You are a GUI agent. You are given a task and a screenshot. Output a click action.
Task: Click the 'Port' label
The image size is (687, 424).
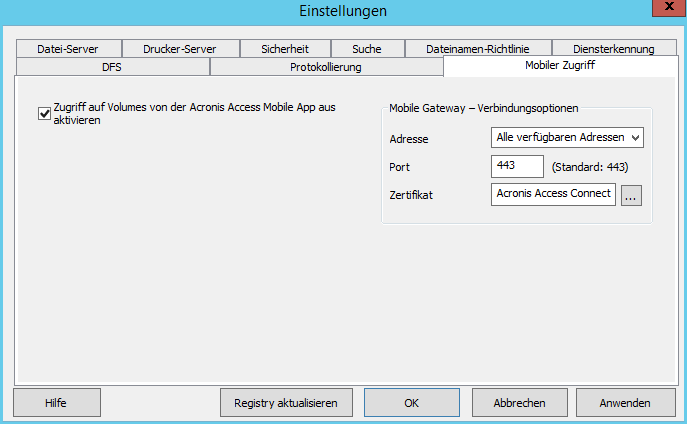399,167
